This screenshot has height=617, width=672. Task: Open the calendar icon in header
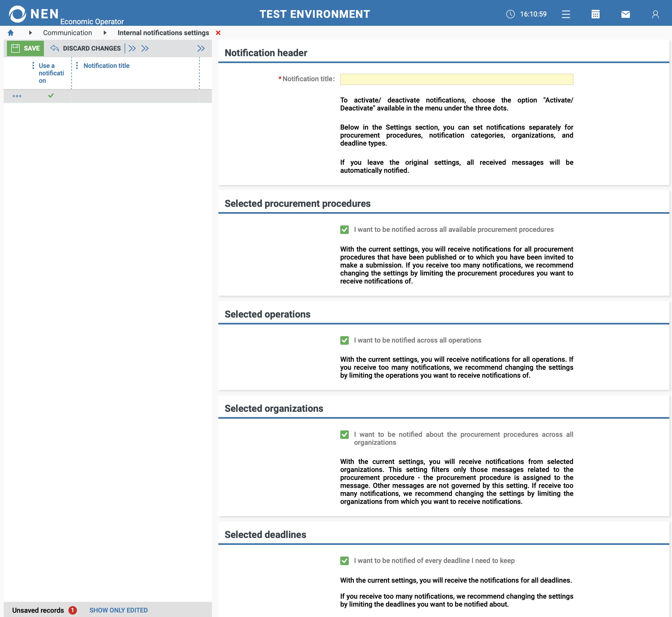pos(596,14)
